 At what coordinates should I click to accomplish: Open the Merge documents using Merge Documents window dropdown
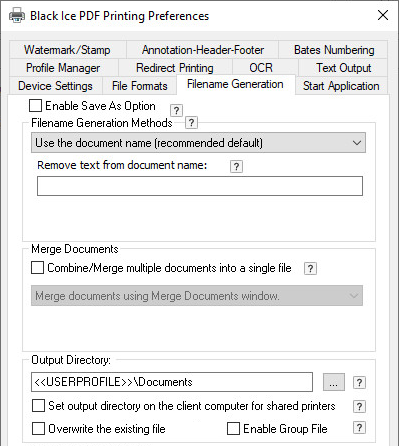[197, 295]
